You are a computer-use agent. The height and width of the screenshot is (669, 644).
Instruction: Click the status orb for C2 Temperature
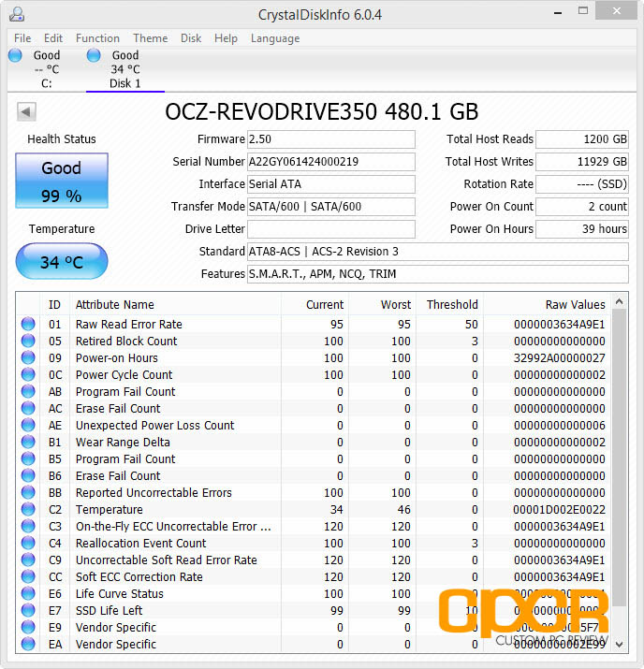point(28,509)
